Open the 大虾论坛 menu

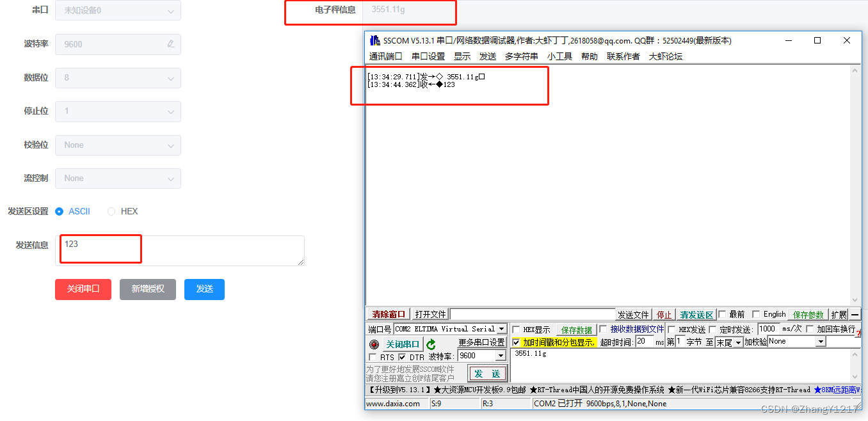click(666, 56)
